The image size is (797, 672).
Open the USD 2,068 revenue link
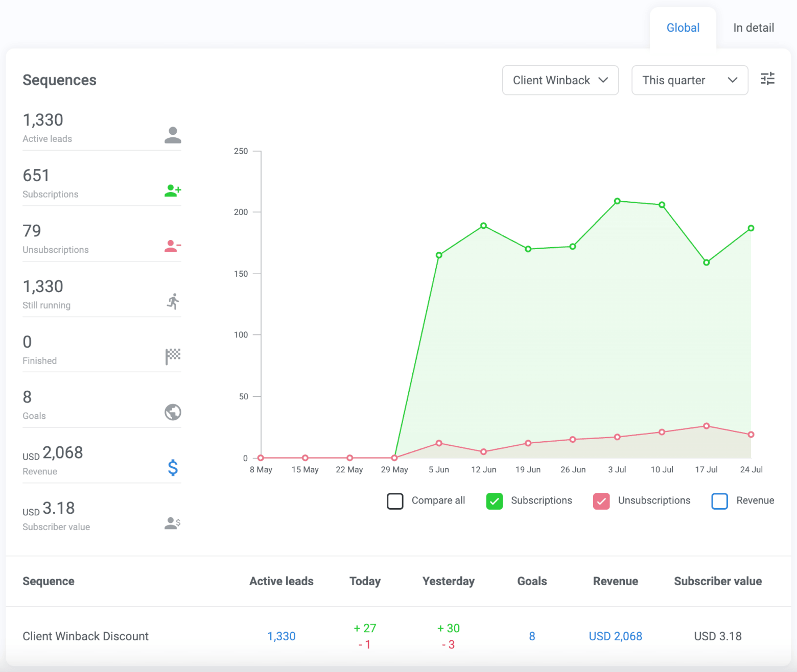click(615, 636)
